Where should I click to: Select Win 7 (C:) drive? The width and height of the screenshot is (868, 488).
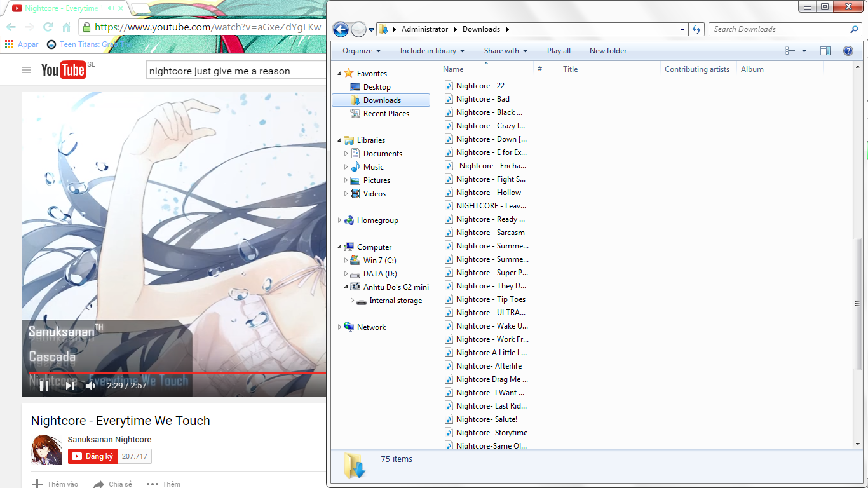[380, 261]
